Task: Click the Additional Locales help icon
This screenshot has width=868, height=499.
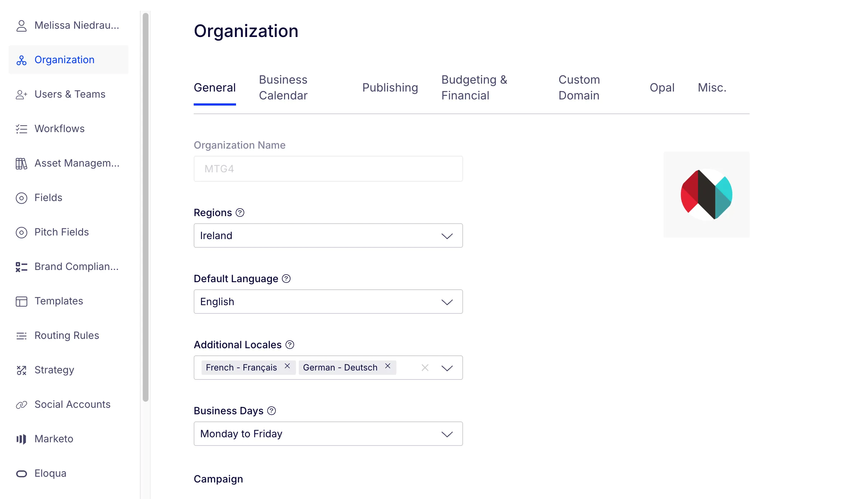Action: click(x=290, y=345)
